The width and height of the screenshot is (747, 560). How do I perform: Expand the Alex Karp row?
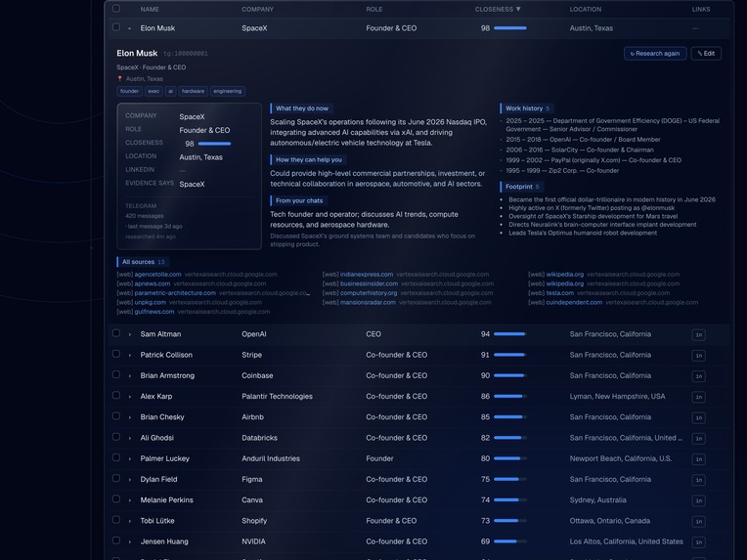[130, 397]
